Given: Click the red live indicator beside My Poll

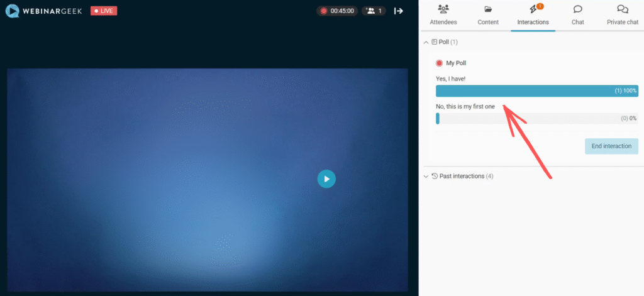Looking at the screenshot, I should (x=439, y=63).
